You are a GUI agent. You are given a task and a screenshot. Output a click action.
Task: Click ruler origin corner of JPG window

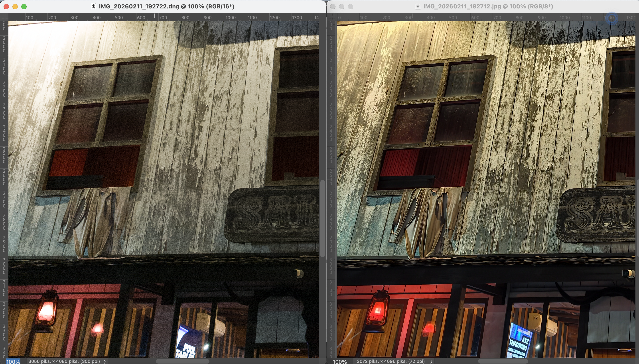point(331,17)
